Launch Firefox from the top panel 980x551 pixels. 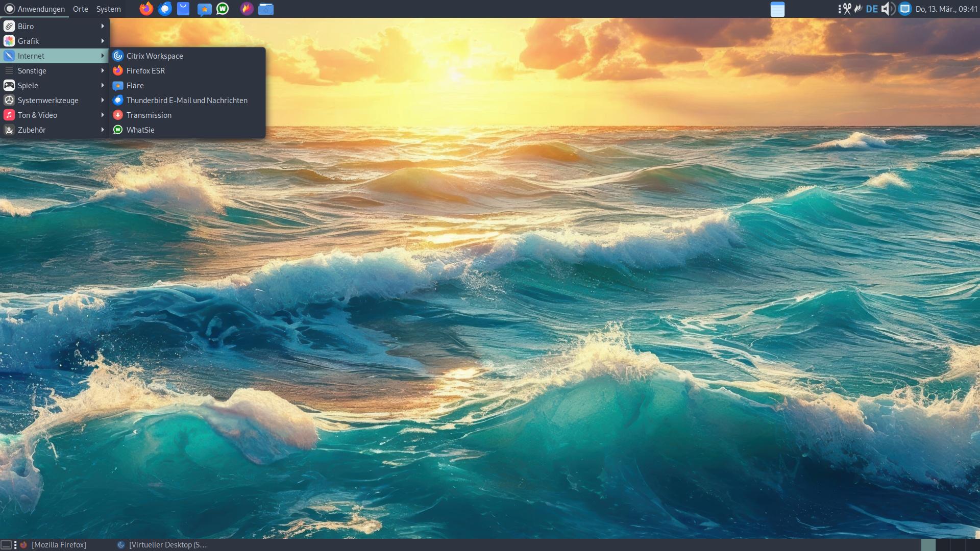pyautogui.click(x=146, y=9)
